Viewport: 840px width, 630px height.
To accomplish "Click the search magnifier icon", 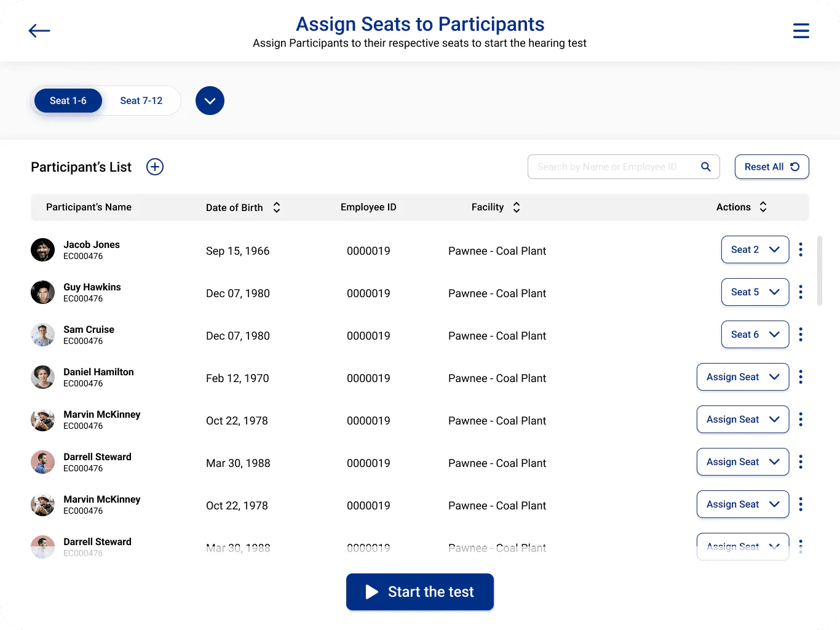I will point(706,167).
